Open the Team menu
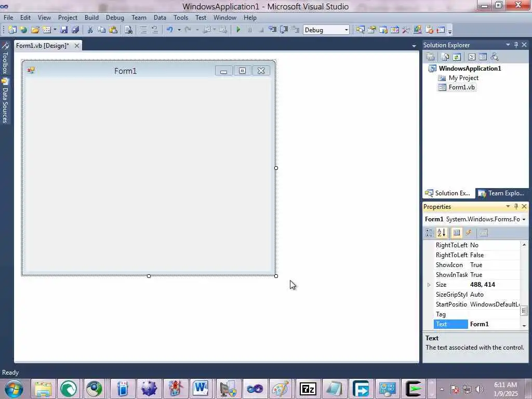Screen dimensions: 532x399 pos(139,18)
